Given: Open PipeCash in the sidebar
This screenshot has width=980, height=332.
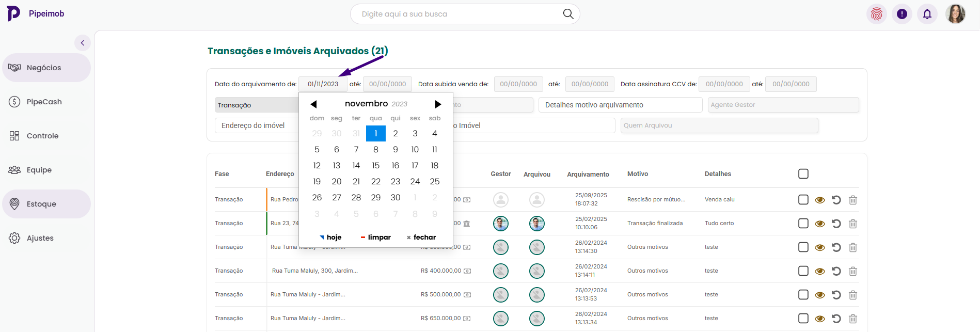Looking at the screenshot, I should click(44, 102).
